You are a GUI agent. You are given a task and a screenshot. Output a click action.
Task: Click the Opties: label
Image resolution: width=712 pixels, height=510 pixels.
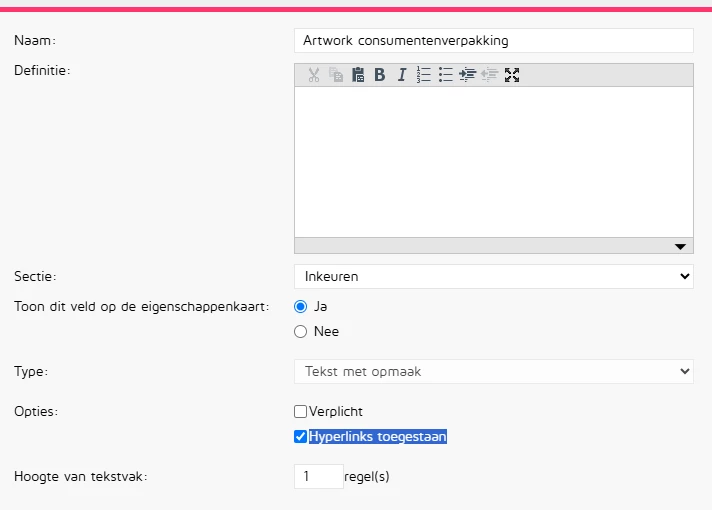tap(36, 411)
